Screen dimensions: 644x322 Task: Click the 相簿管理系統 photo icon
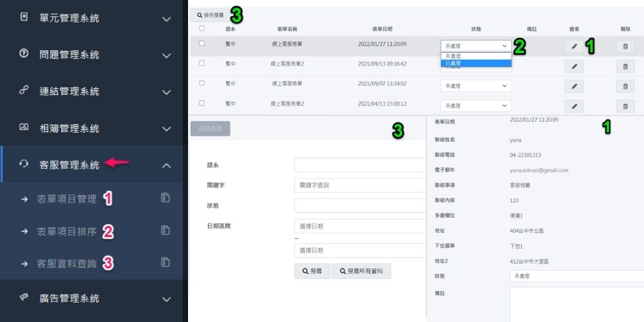tap(24, 127)
